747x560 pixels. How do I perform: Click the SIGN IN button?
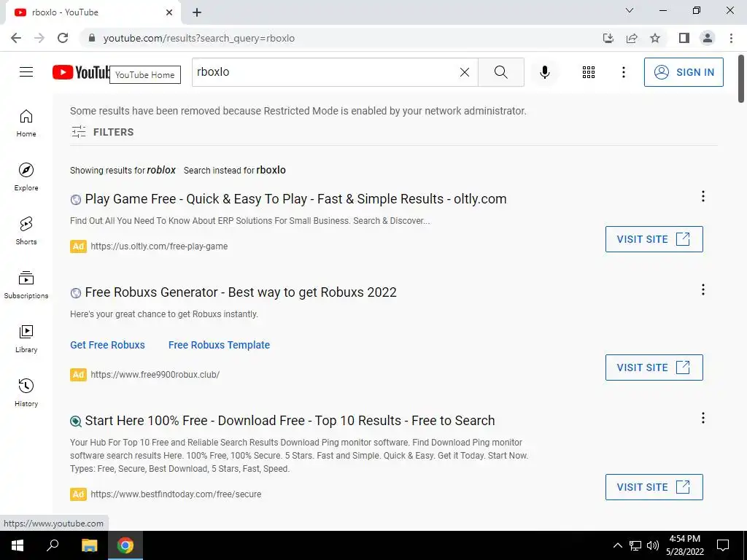[684, 72]
